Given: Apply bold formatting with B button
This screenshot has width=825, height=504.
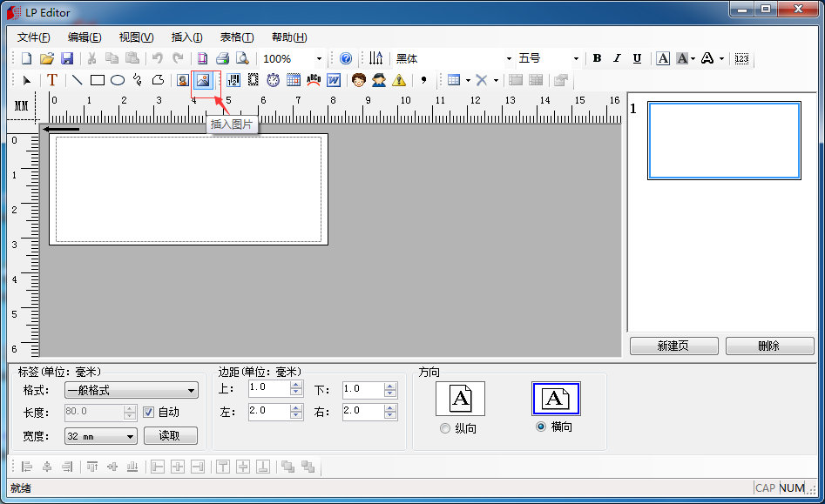Looking at the screenshot, I should (x=597, y=58).
